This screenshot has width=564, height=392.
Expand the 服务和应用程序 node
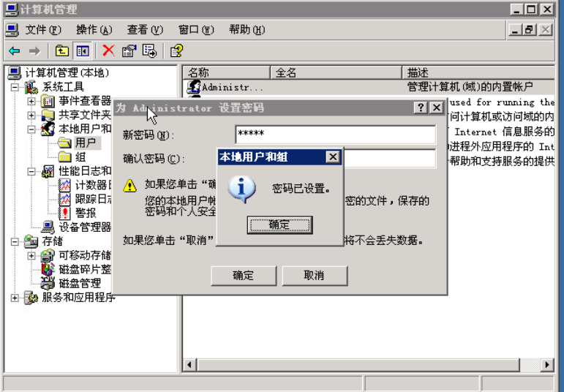pyautogui.click(x=15, y=298)
